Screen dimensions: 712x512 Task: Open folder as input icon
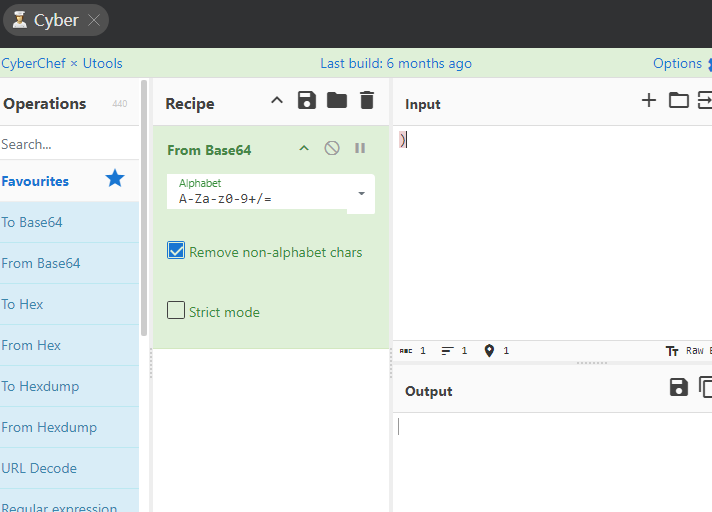679,100
